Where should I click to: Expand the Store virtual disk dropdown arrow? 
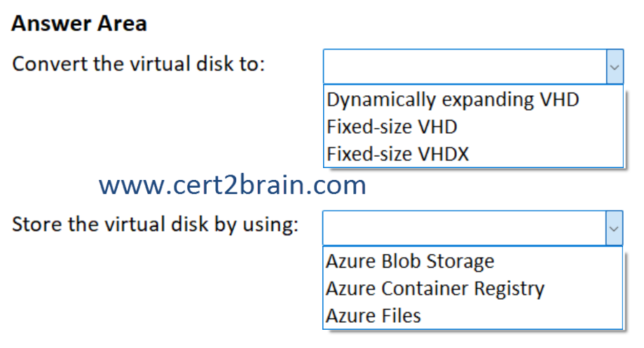614,228
